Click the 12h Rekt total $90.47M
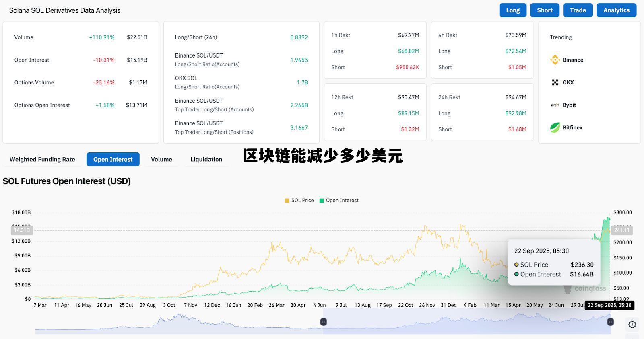644x339 pixels. [409, 97]
